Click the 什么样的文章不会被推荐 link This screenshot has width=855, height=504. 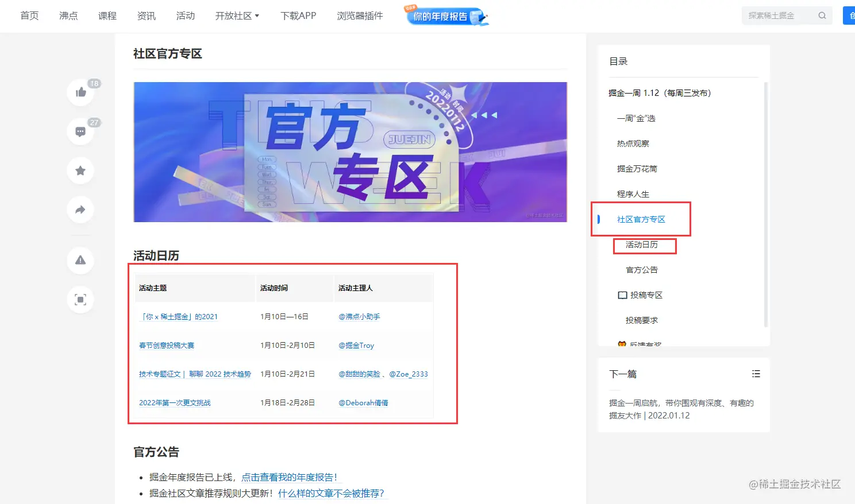(x=332, y=493)
